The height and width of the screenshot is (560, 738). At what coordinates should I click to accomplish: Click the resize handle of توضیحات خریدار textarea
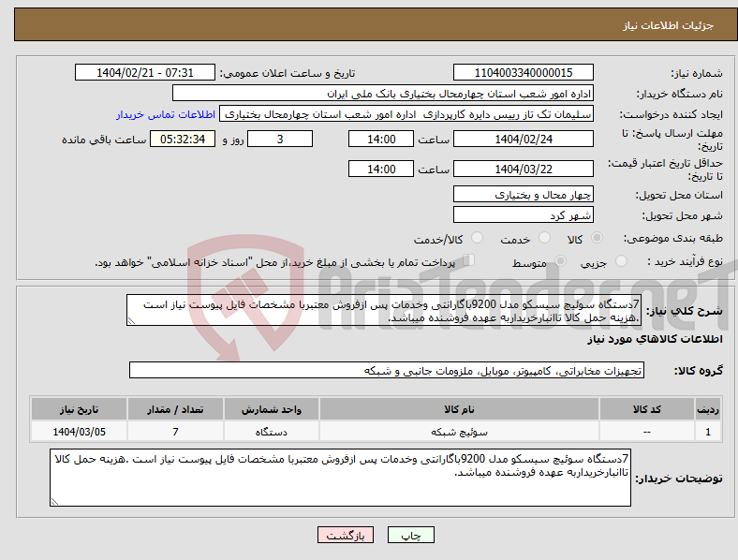pos(54,502)
